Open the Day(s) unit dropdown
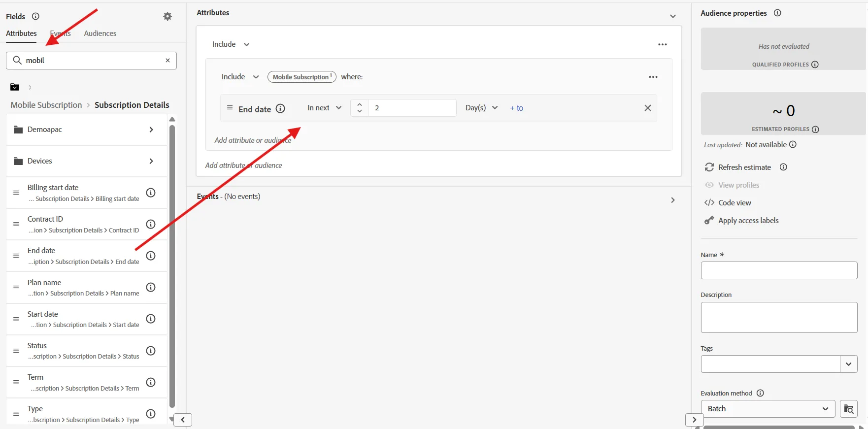 (481, 108)
